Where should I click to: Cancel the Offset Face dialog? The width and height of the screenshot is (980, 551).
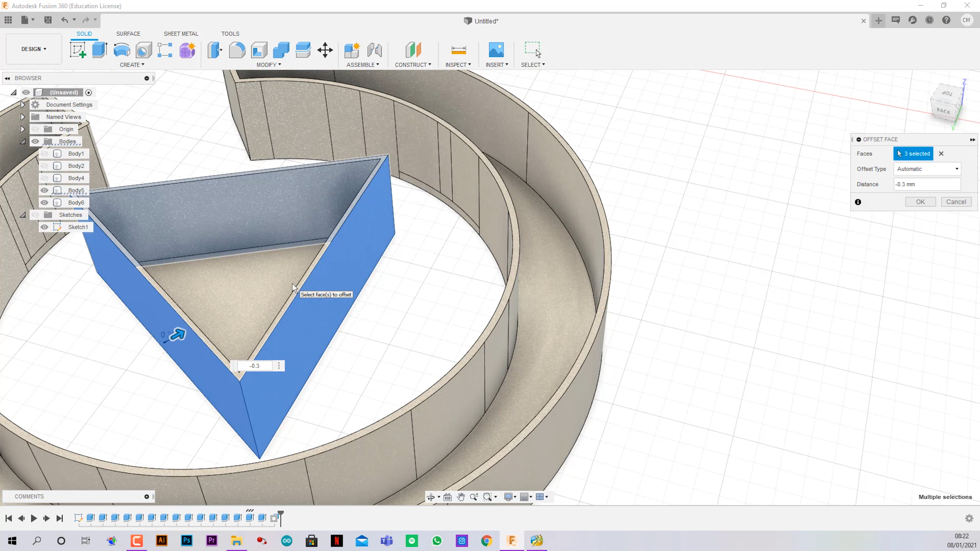click(956, 202)
